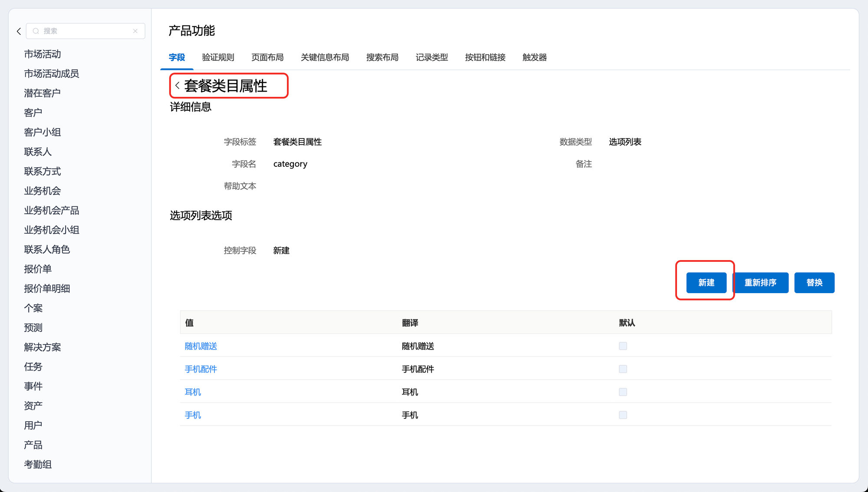Open the 页面布局 tab
The width and height of the screenshot is (868, 492).
(267, 57)
